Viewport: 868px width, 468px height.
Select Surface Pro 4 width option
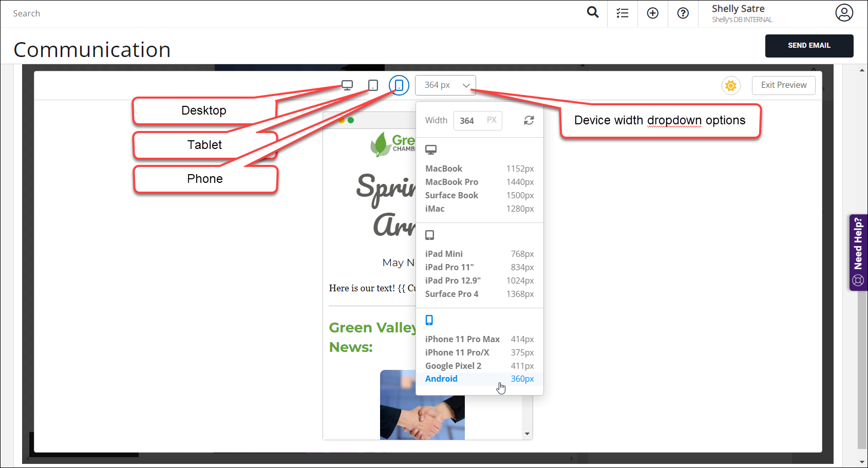tap(452, 293)
